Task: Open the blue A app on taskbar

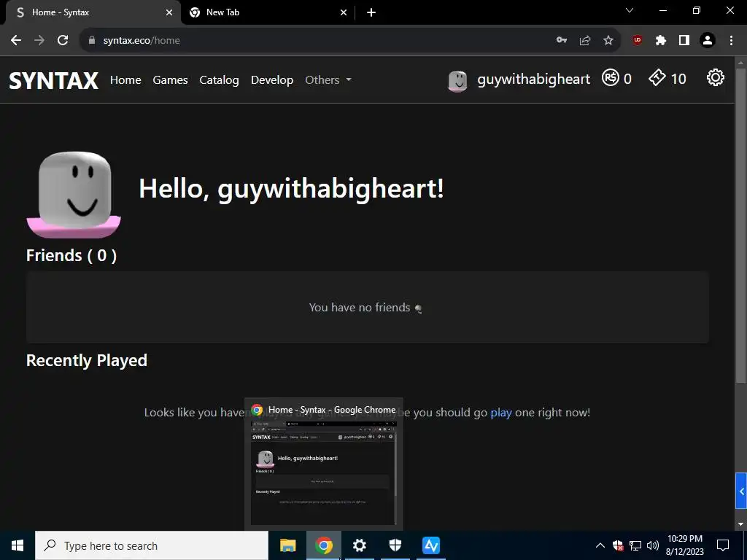Action: (430, 545)
